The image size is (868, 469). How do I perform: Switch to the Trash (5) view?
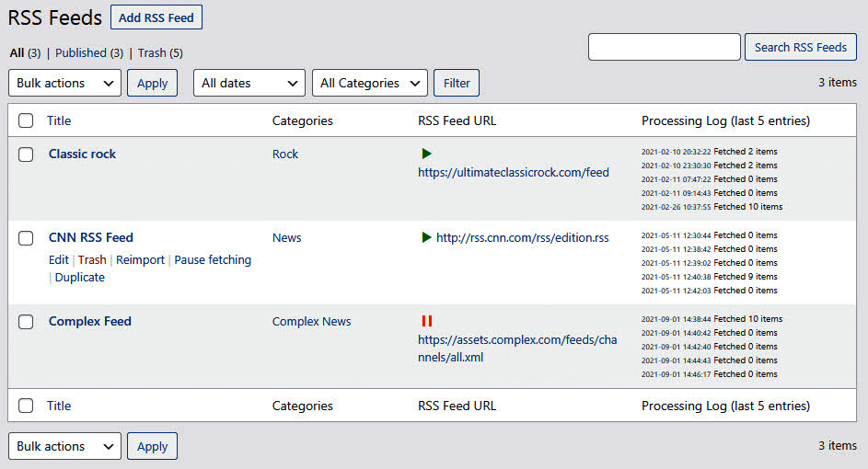160,53
